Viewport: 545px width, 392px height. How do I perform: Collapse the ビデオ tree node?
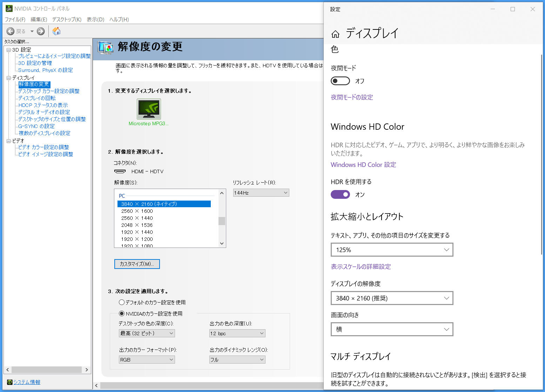pos(9,141)
